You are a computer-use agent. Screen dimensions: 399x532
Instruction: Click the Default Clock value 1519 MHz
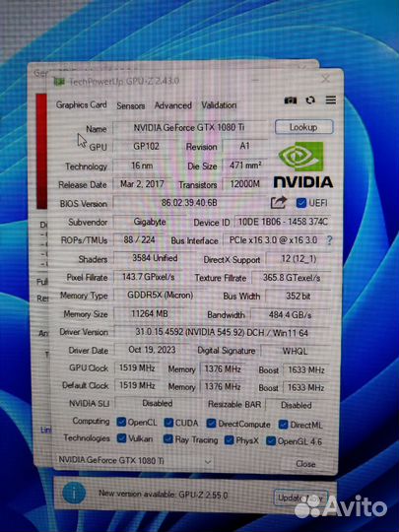pyautogui.click(x=137, y=385)
